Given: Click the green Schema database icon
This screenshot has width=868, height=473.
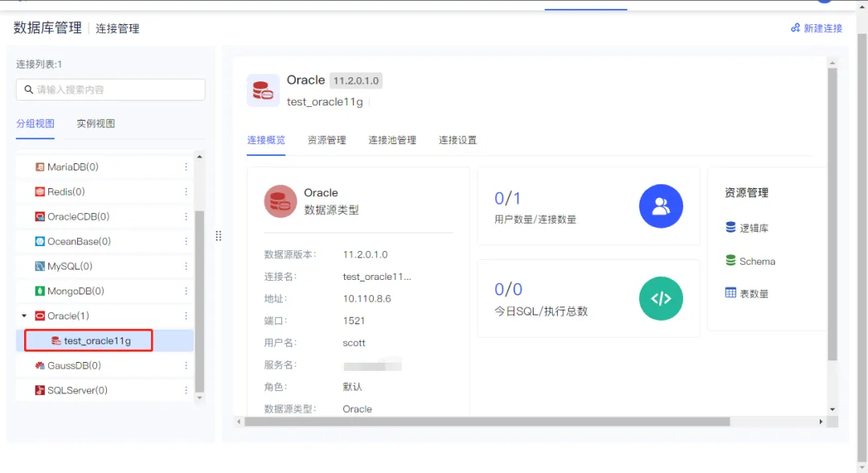Looking at the screenshot, I should click(730, 261).
